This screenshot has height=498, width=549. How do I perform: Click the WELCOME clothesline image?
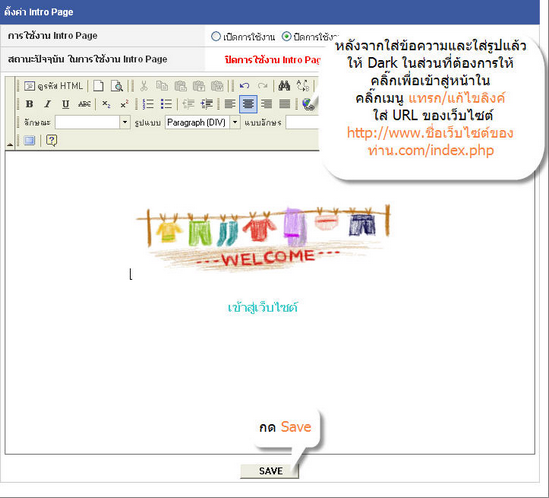coord(263,238)
